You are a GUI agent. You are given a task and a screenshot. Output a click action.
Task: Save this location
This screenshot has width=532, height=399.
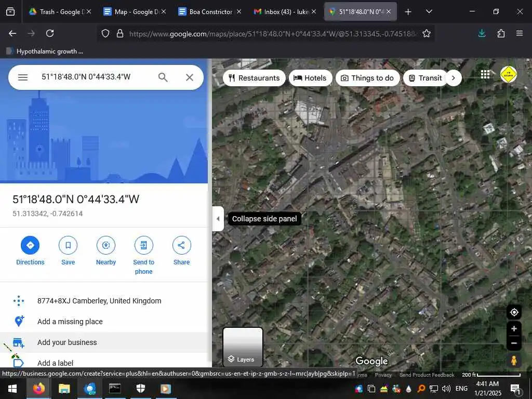(68, 251)
